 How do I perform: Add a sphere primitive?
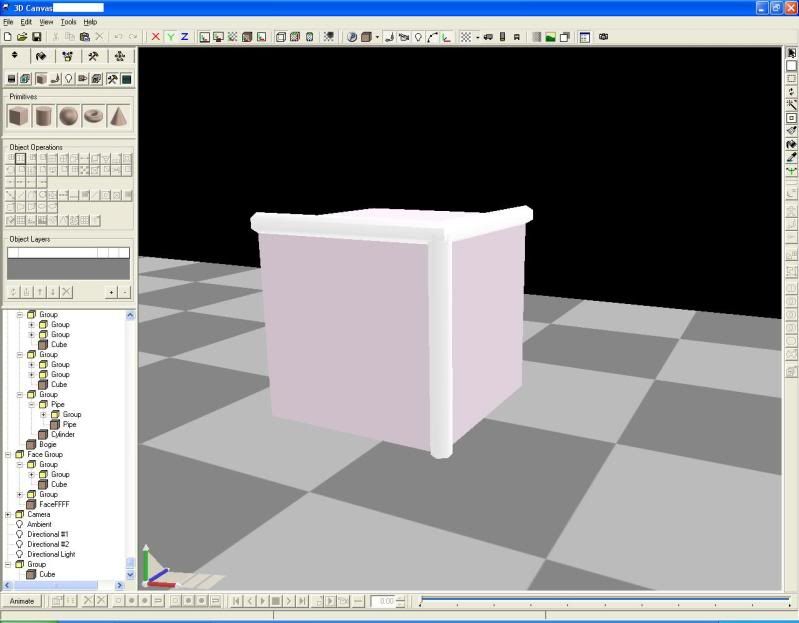[x=69, y=117]
